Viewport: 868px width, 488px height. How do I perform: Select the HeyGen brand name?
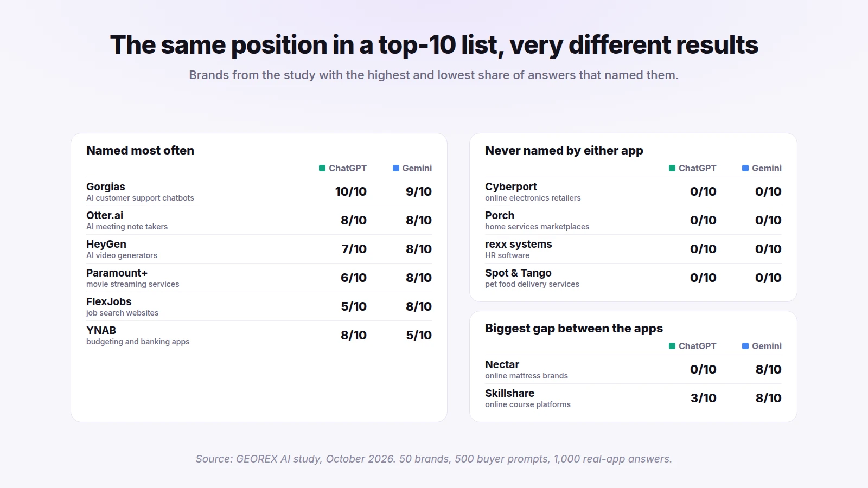(106, 244)
